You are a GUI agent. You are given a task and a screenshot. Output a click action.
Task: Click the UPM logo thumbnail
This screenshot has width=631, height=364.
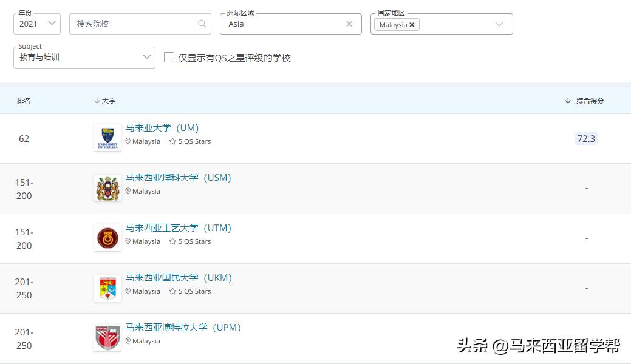(x=107, y=336)
